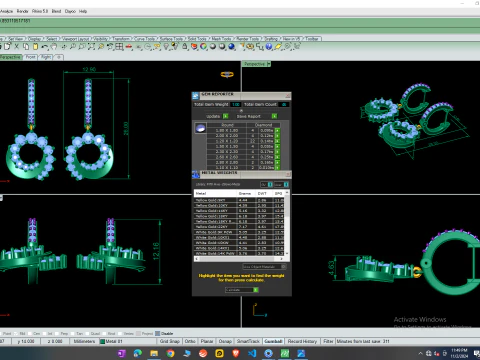Click the blue render sphere icon

pyautogui.click(x=231, y=47)
